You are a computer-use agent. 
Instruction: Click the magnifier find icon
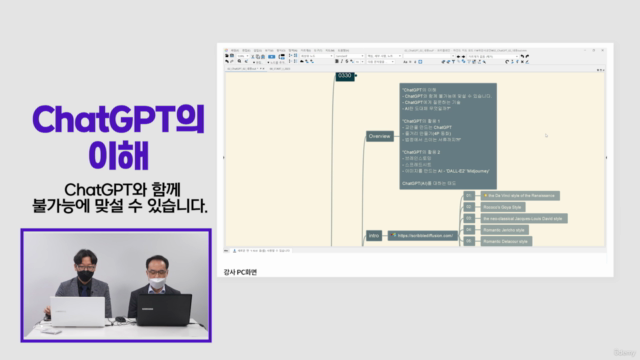[239, 61]
